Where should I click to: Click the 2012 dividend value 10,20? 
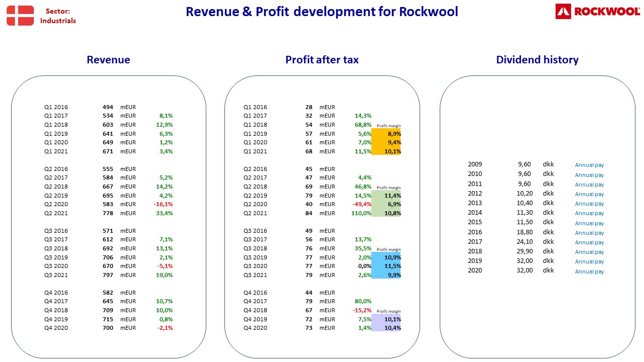[x=525, y=194]
